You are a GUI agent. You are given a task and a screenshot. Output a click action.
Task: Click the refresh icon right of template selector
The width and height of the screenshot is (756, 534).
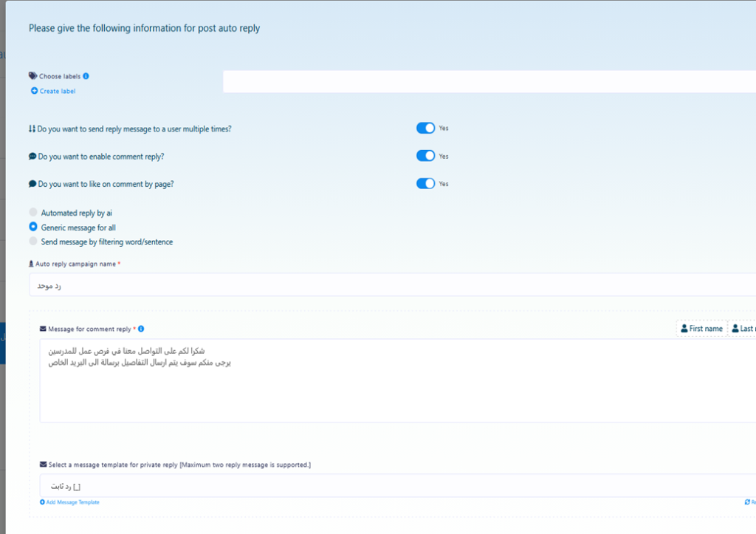point(747,502)
